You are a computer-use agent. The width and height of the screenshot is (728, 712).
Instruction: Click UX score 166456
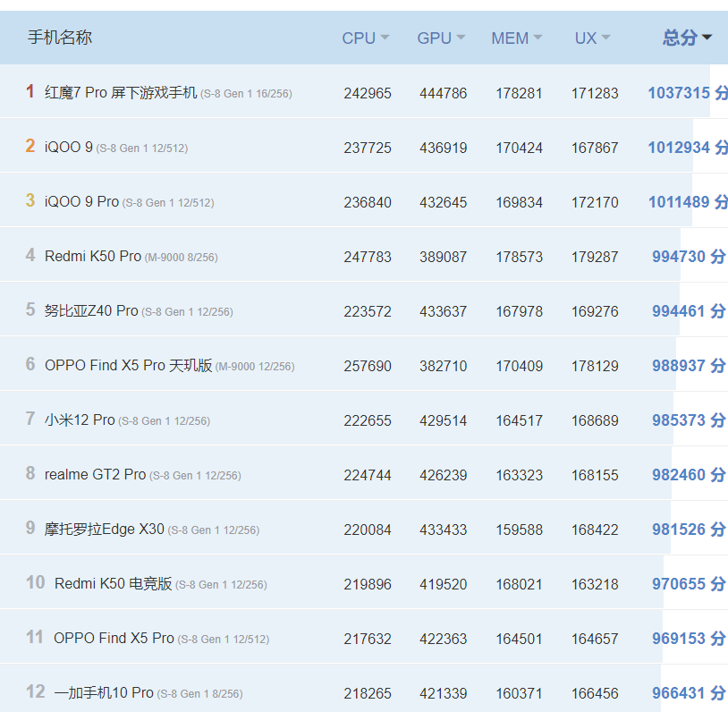[x=595, y=694]
